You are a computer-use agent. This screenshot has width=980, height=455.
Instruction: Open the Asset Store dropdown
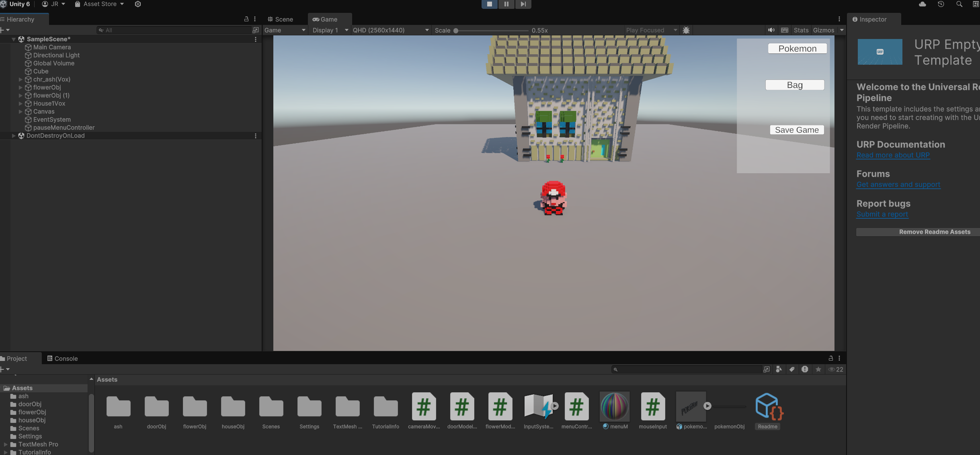click(x=99, y=4)
